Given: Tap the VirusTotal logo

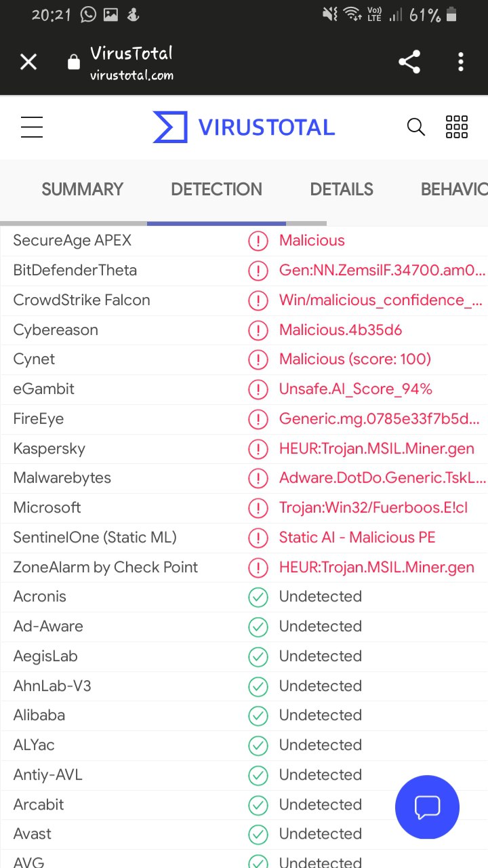Looking at the screenshot, I should tap(244, 127).
